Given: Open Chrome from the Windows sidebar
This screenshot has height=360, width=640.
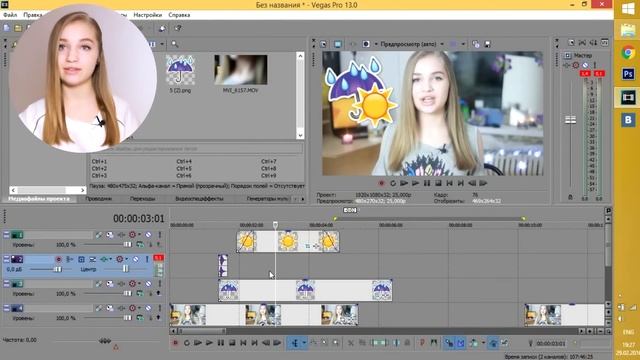Looking at the screenshot, I should 628,53.
